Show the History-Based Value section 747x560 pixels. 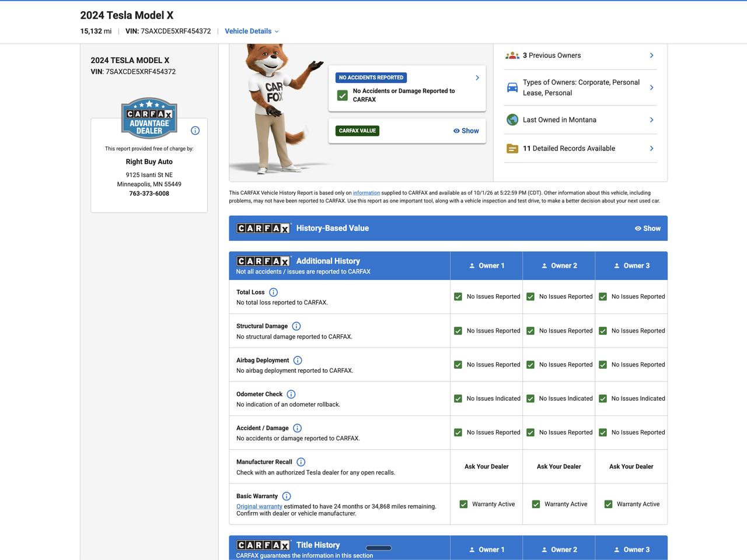pyautogui.click(x=648, y=229)
